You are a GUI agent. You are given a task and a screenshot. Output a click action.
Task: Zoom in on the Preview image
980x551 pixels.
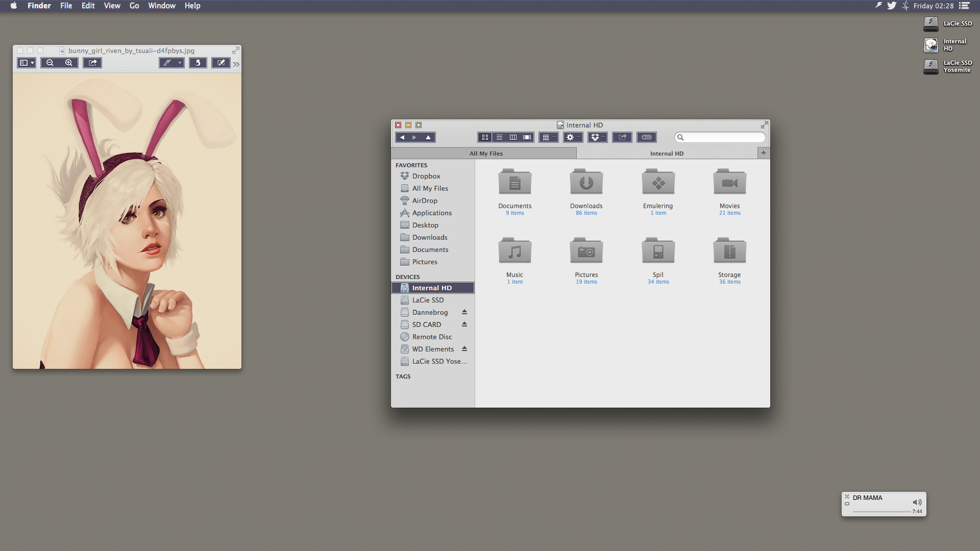pyautogui.click(x=69, y=63)
